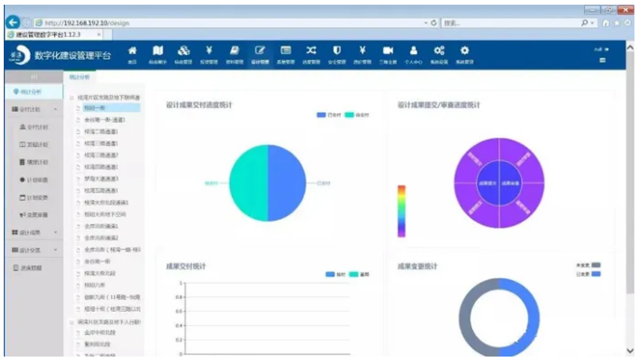641x364 pixels.
Task: Open the browser tools gear icon
Action: point(628,23)
